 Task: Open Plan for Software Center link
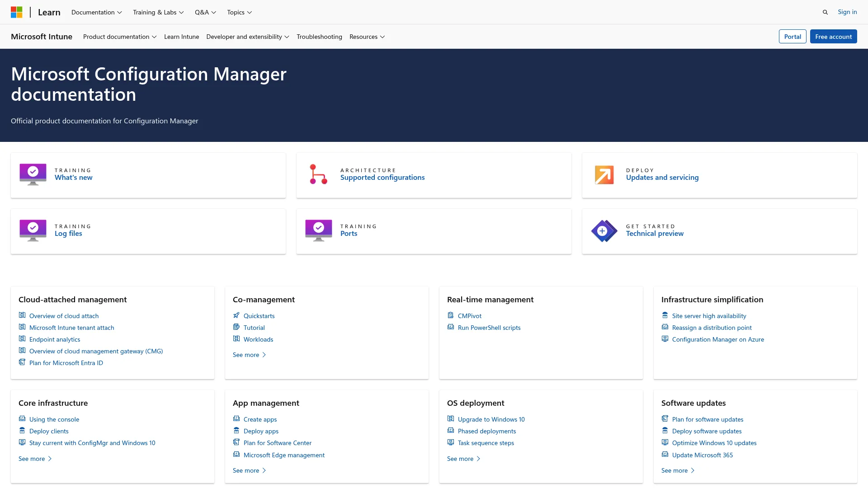(x=278, y=443)
